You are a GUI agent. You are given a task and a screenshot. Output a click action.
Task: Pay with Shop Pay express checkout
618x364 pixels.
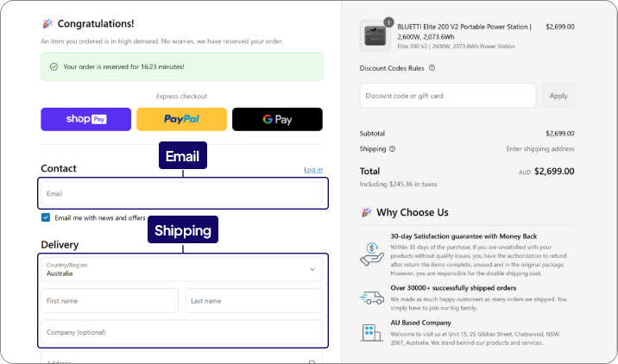(x=86, y=119)
